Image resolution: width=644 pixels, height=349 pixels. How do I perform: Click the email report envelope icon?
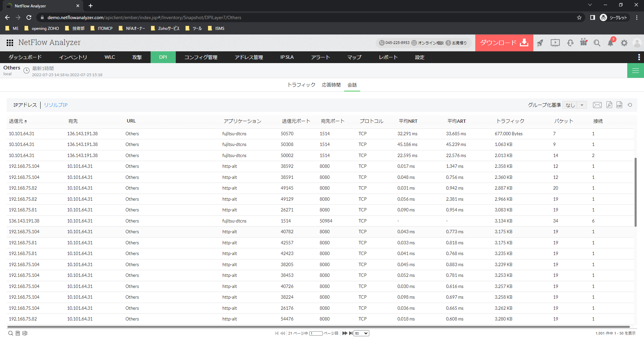click(x=597, y=105)
